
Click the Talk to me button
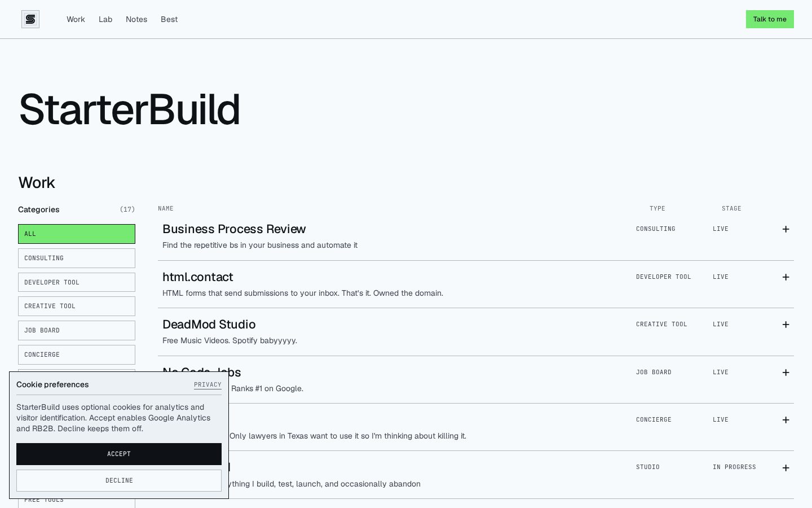tap(770, 19)
